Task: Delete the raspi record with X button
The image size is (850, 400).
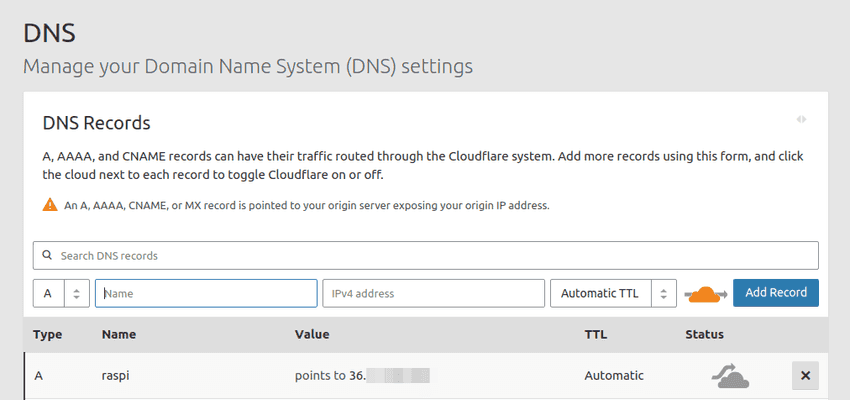Action: pyautogui.click(x=805, y=376)
